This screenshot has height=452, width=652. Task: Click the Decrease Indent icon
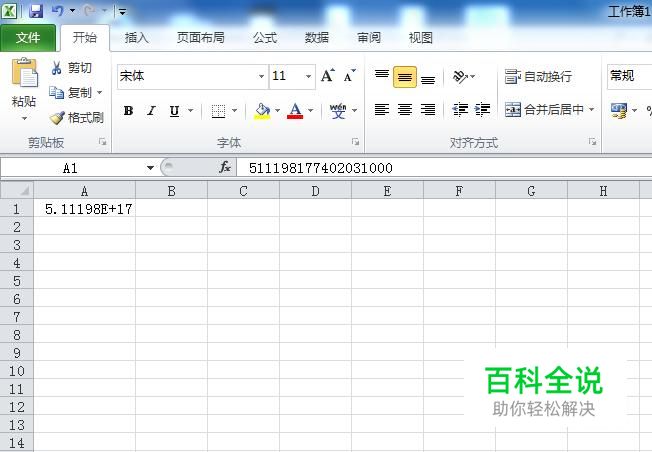460,110
